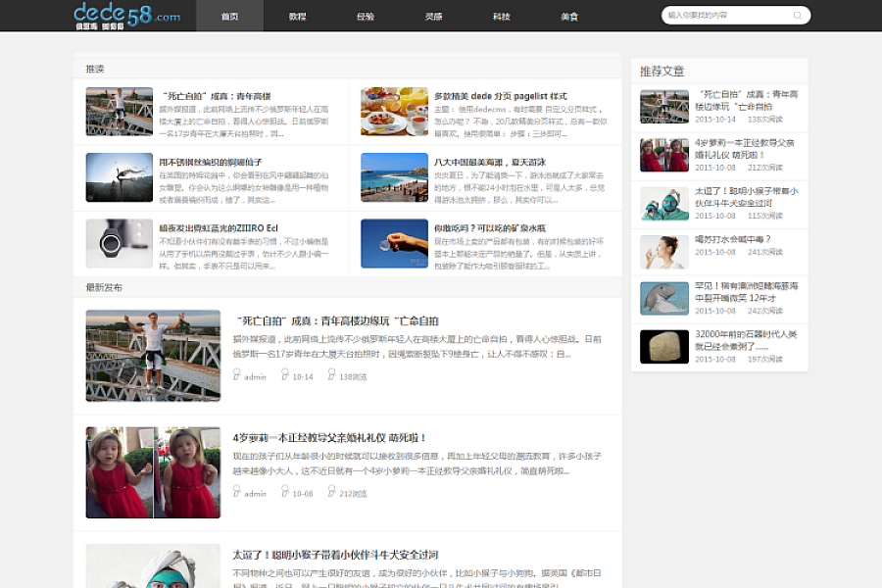Viewport: 882px width, 588px height.
Task: Click the large bridge selfie thumbnail
Action: pos(153,356)
